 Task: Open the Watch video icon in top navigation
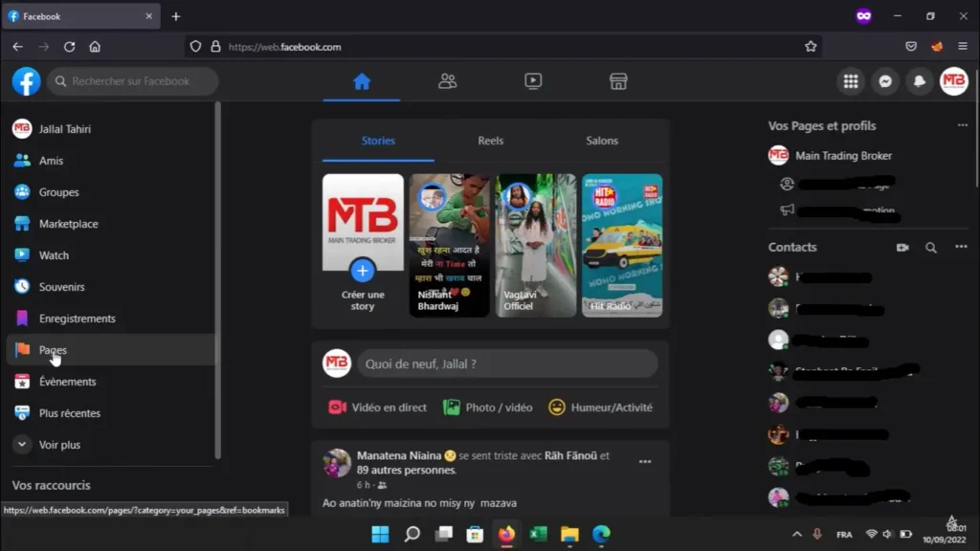(533, 81)
